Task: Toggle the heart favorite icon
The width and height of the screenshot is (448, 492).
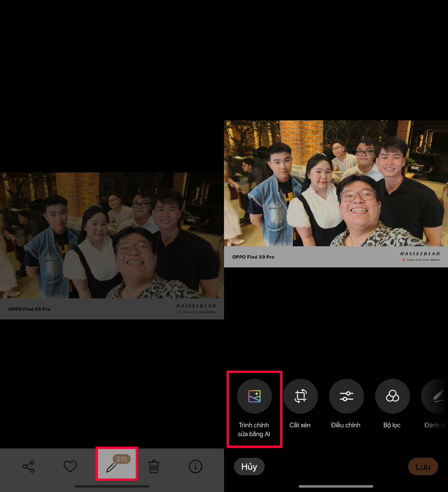Action: coord(70,466)
